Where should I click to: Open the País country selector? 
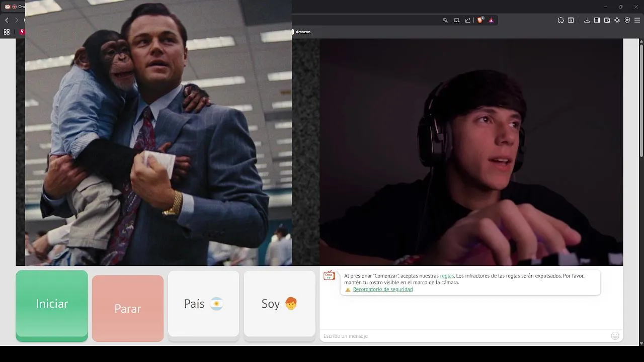pyautogui.click(x=204, y=304)
